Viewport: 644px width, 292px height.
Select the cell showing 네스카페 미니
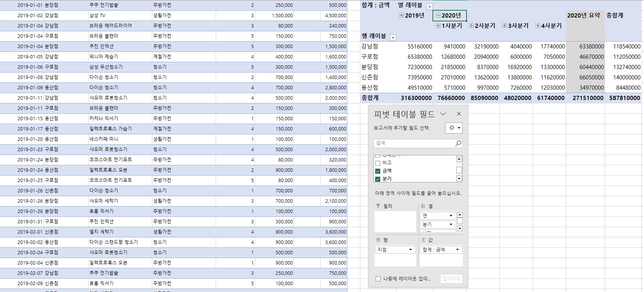pos(120,139)
